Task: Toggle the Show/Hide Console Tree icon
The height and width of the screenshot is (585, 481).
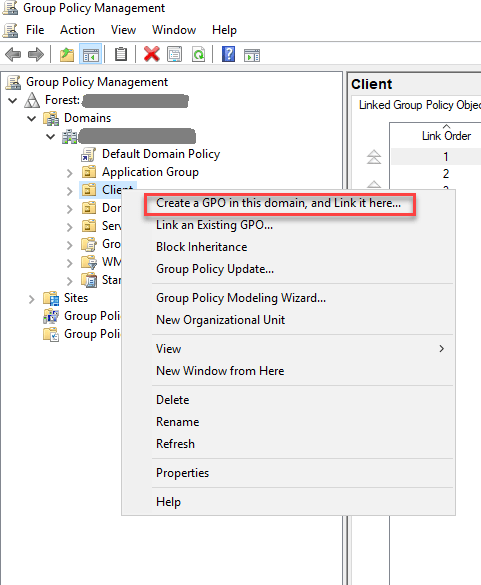Action: coord(91,55)
